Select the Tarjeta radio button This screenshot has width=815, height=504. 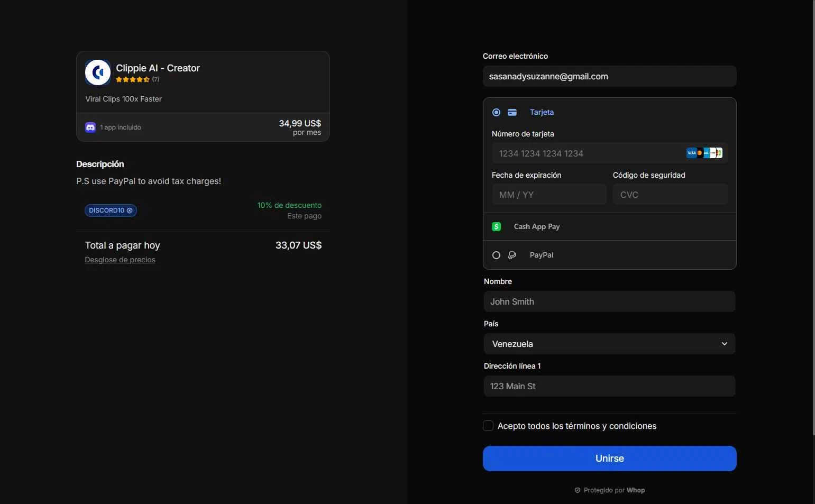pos(496,112)
